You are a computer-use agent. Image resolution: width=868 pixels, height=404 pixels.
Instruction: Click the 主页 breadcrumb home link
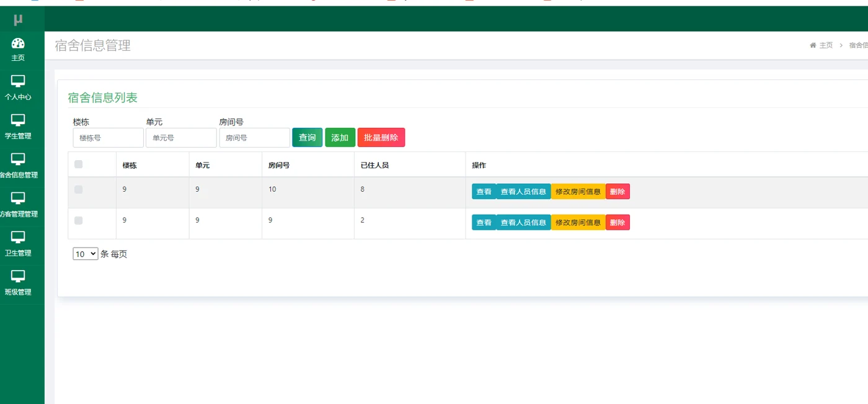(x=821, y=45)
